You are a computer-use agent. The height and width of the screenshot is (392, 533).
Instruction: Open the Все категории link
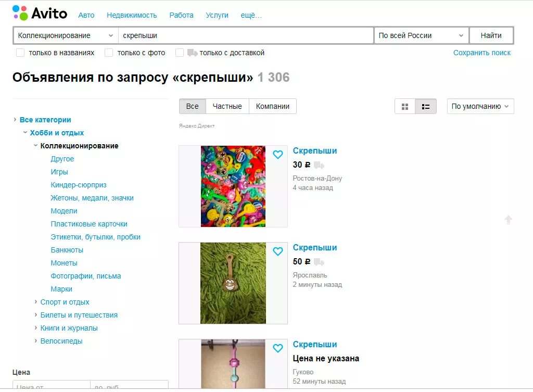[45, 120]
